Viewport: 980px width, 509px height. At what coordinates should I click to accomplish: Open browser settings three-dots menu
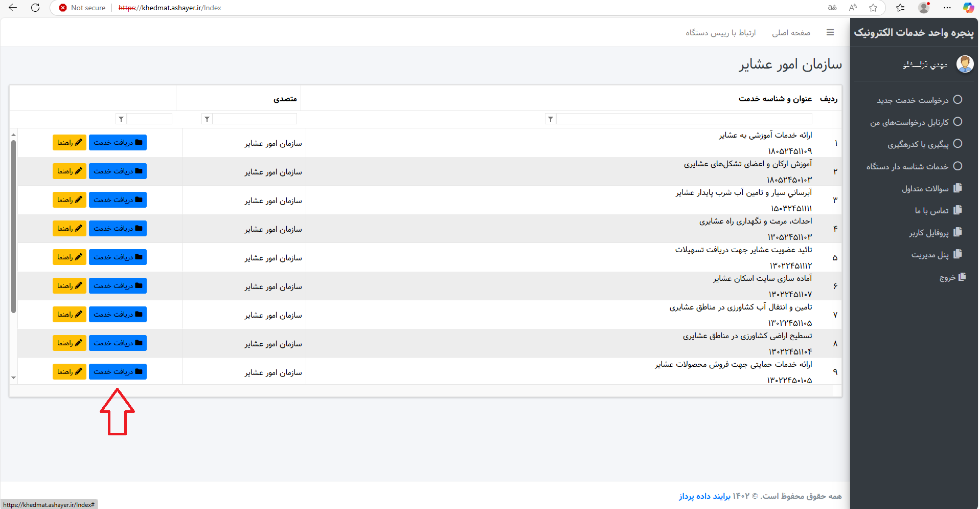[947, 8]
